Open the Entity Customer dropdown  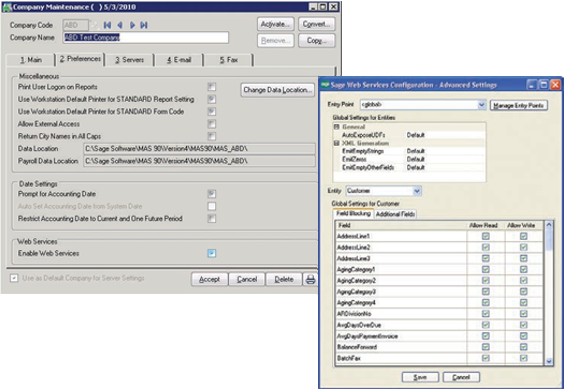pyautogui.click(x=417, y=191)
